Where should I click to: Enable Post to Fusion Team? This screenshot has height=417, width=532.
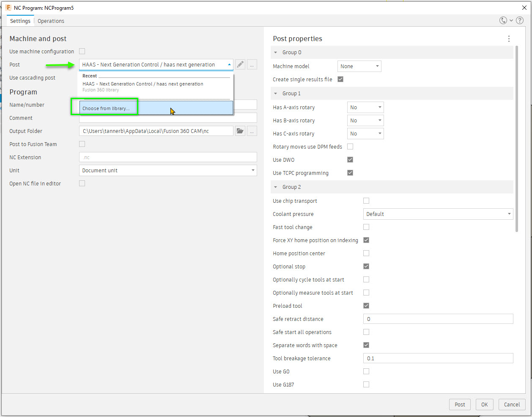(82, 144)
